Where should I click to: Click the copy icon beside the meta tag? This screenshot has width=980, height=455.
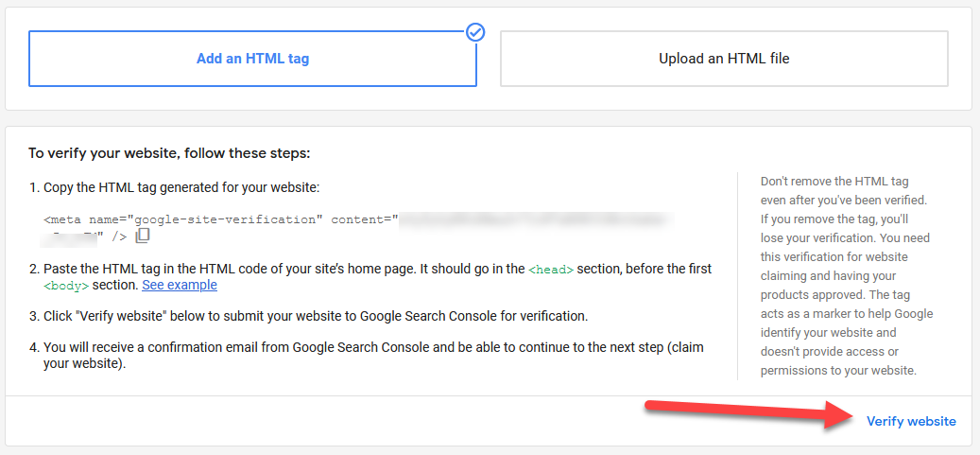(143, 236)
